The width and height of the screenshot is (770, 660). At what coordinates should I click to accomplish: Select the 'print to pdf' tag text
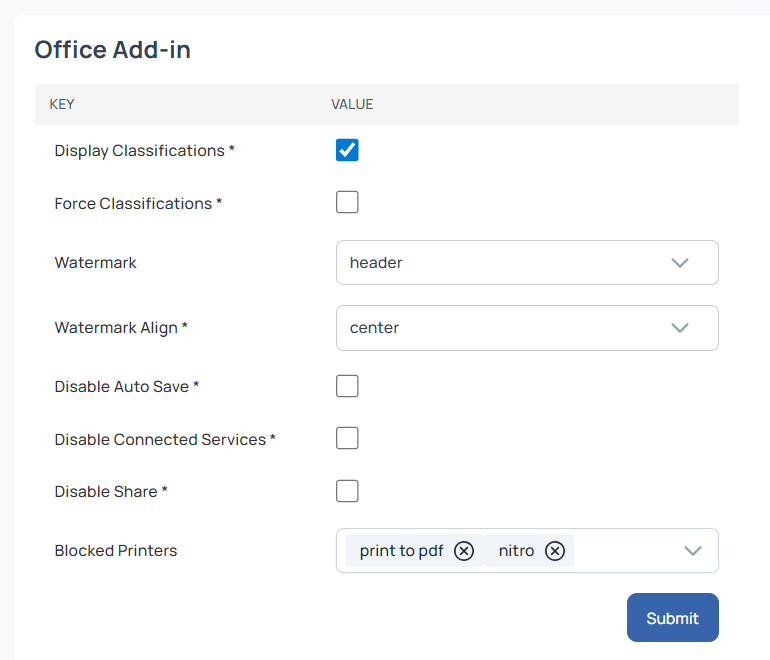click(401, 551)
